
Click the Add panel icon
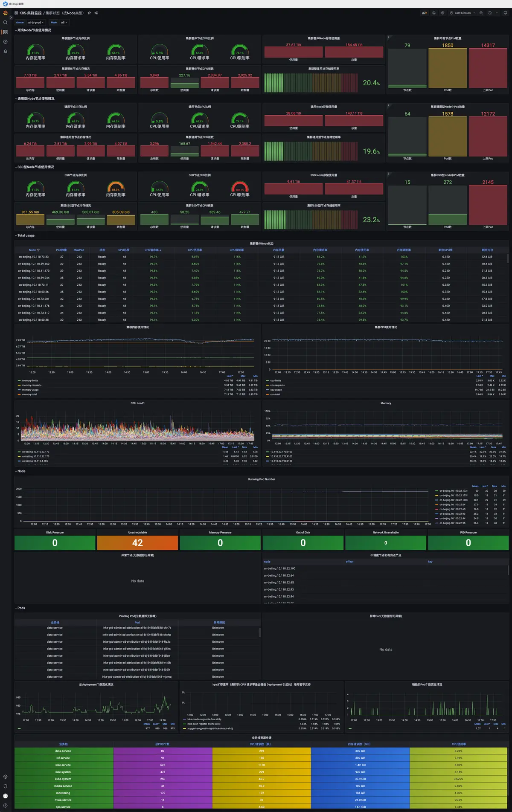point(425,13)
